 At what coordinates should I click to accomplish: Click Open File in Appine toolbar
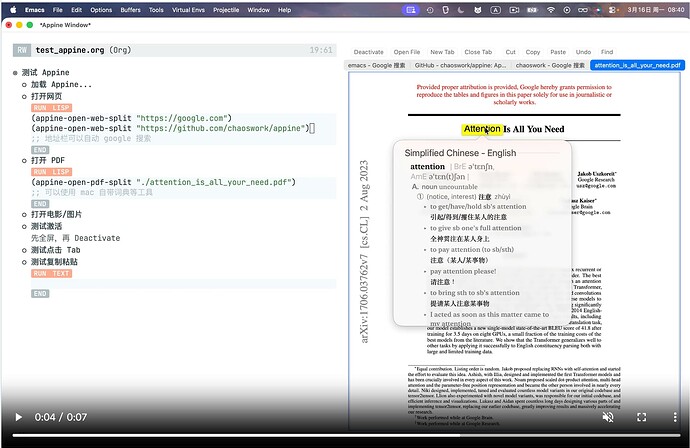[407, 52]
